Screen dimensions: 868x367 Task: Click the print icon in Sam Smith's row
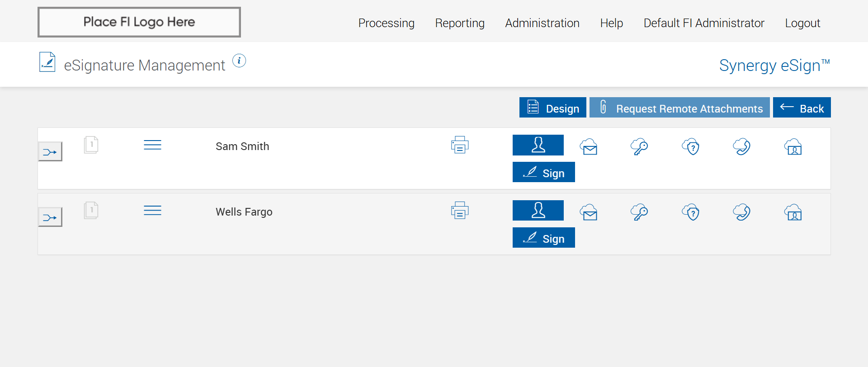pos(460,145)
